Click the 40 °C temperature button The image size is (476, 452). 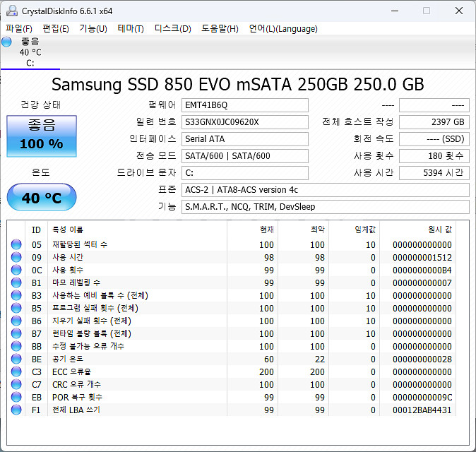point(42,197)
